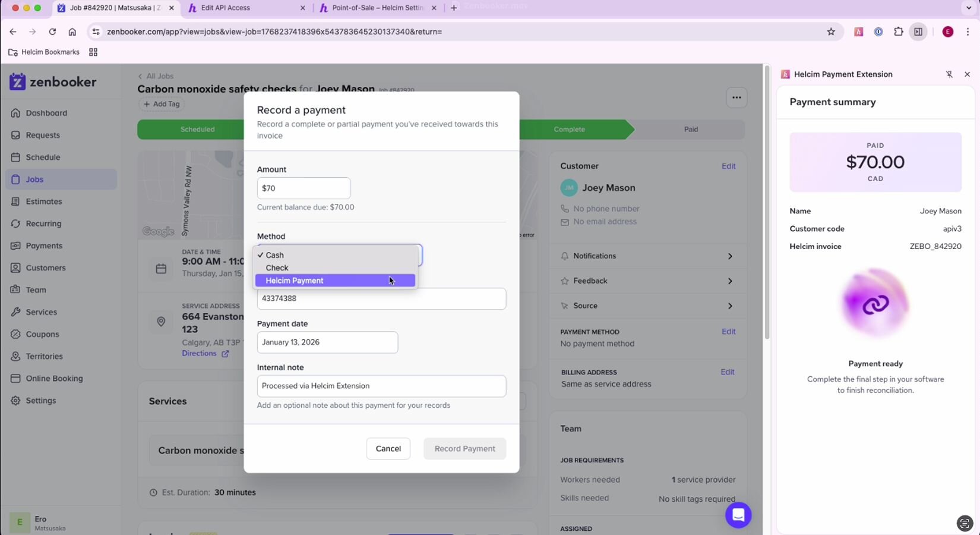Click the Record Payment button
This screenshot has height=535, width=980.
464,449
